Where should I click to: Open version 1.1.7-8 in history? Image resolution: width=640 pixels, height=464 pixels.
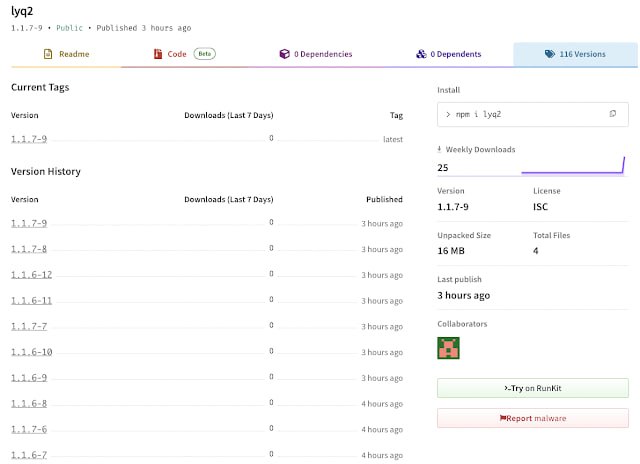pos(29,249)
